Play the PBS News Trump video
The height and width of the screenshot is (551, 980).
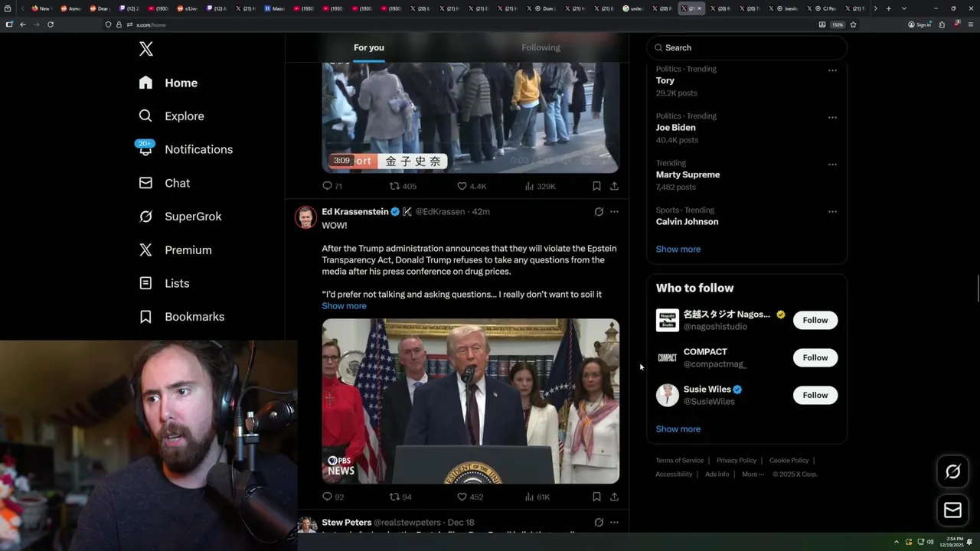(471, 401)
